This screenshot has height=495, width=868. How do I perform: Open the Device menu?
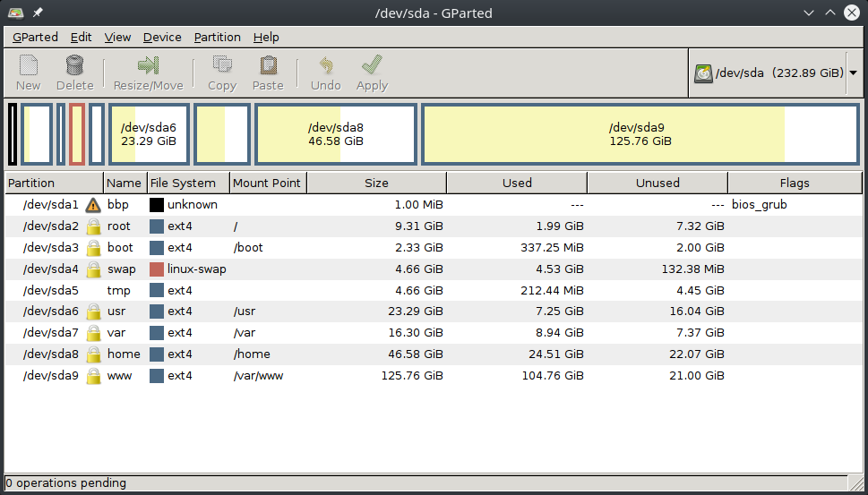[162, 38]
